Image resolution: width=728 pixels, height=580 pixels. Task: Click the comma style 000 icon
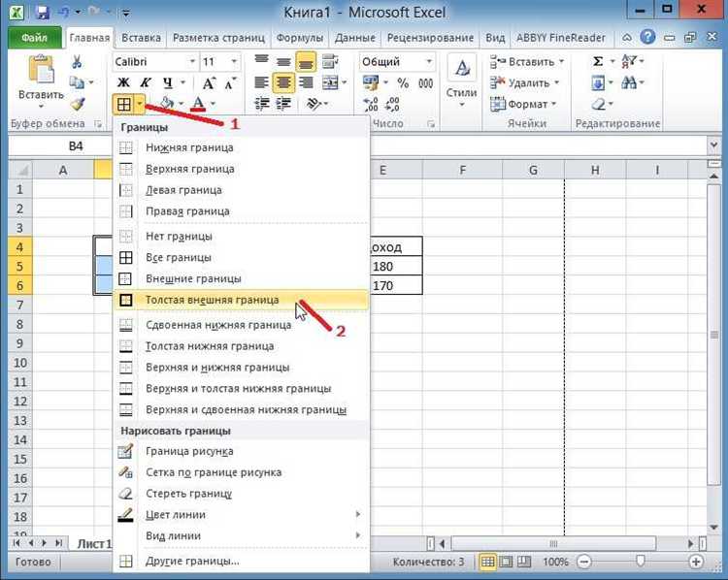point(425,83)
